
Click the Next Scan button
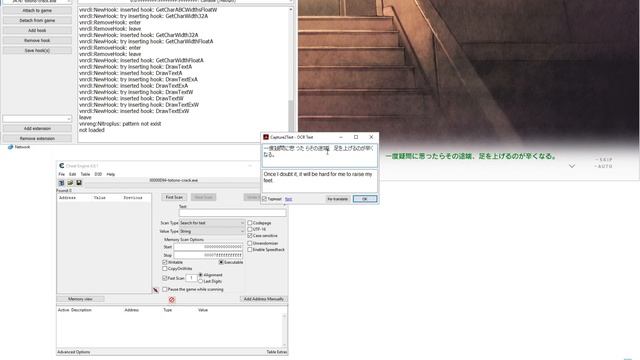(x=203, y=197)
